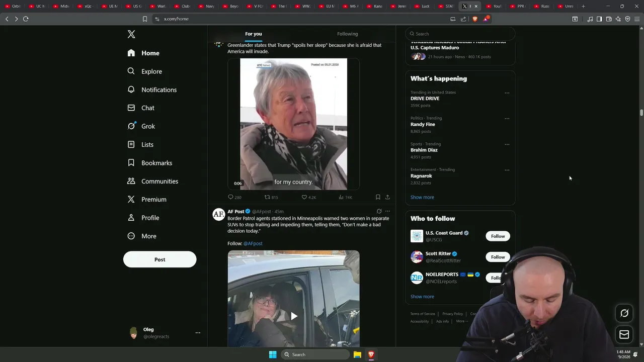Open Chat in the sidebar
The height and width of the screenshot is (362, 644).
point(141,108)
